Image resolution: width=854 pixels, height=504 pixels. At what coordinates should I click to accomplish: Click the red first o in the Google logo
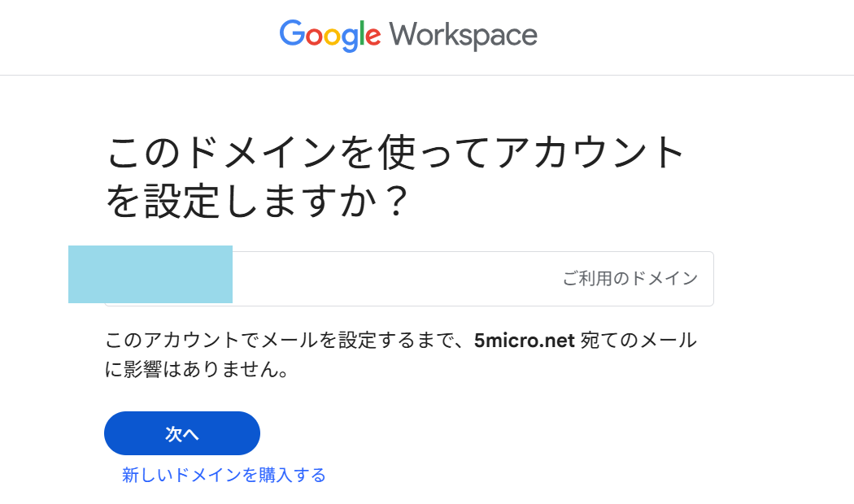click(313, 37)
